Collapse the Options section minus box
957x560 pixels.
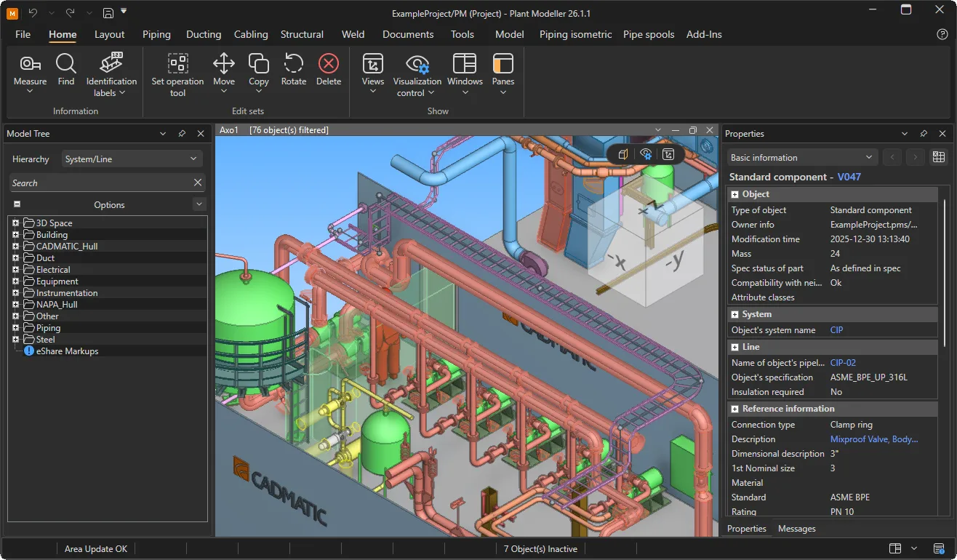coord(17,204)
